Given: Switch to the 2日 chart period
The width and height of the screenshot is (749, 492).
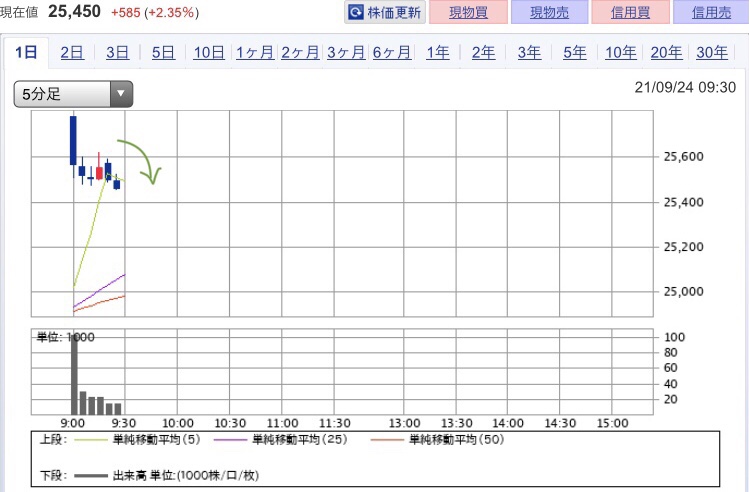Looking at the screenshot, I should tap(72, 52).
